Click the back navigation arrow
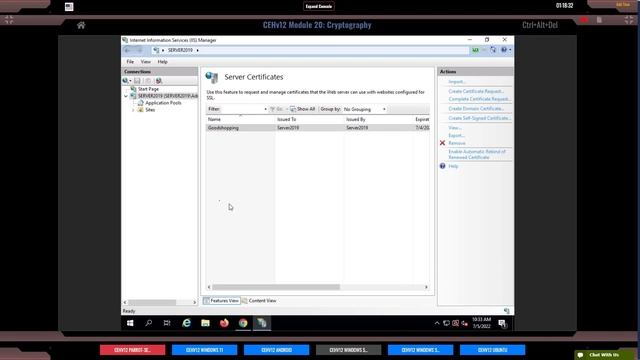Image resolution: width=640 pixels, height=360 pixels. tap(128, 50)
